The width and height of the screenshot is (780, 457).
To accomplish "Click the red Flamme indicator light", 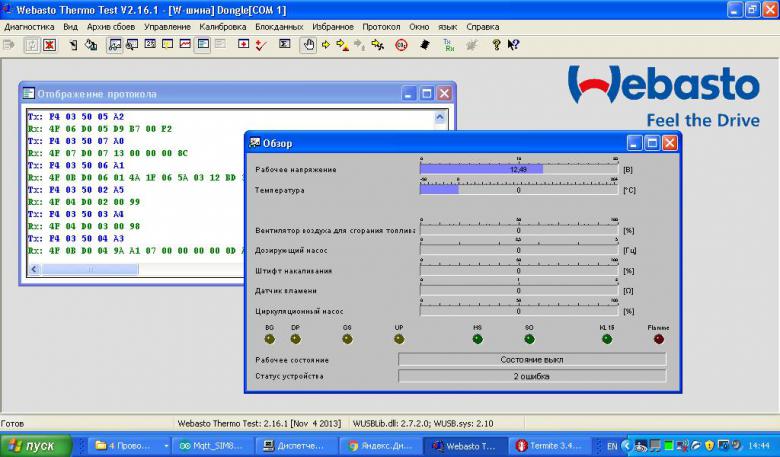I will click(x=659, y=339).
